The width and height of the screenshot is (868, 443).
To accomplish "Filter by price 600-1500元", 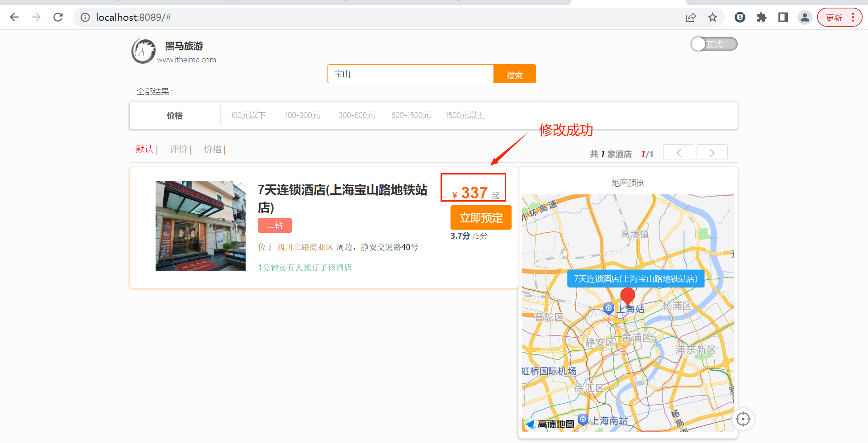I will 411,115.
